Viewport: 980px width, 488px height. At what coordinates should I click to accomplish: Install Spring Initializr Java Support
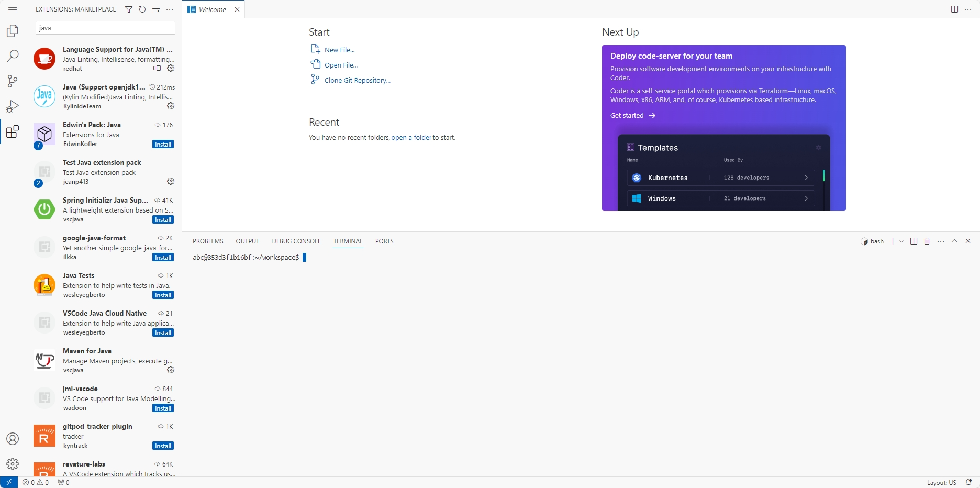tap(163, 219)
